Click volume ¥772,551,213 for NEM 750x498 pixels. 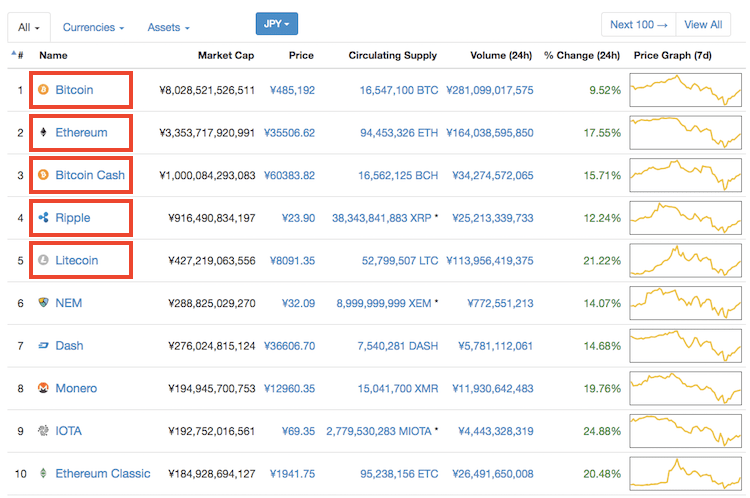(500, 303)
